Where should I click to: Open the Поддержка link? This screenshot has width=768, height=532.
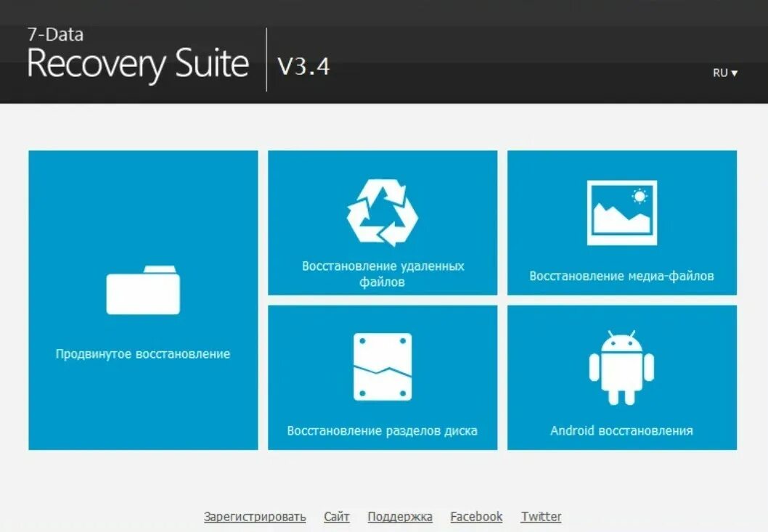tap(400, 517)
